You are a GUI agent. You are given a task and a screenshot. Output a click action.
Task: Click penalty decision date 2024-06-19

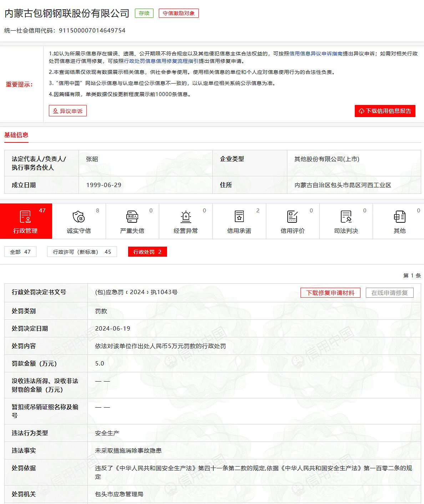113,328
